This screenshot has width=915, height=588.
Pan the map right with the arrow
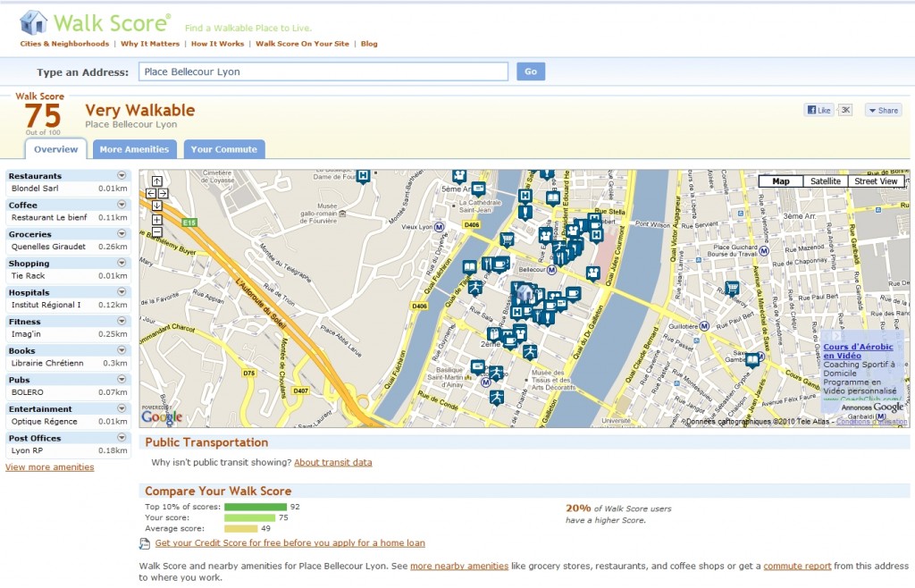coord(163,193)
